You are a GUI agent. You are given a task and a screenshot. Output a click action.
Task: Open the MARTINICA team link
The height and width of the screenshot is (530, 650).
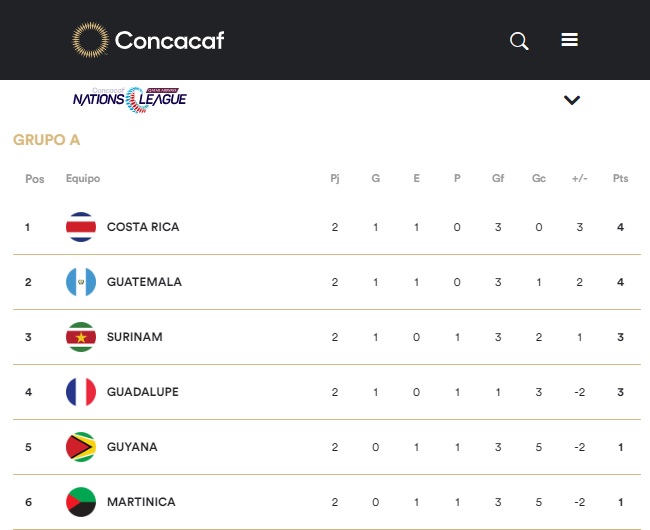pyautogui.click(x=141, y=502)
